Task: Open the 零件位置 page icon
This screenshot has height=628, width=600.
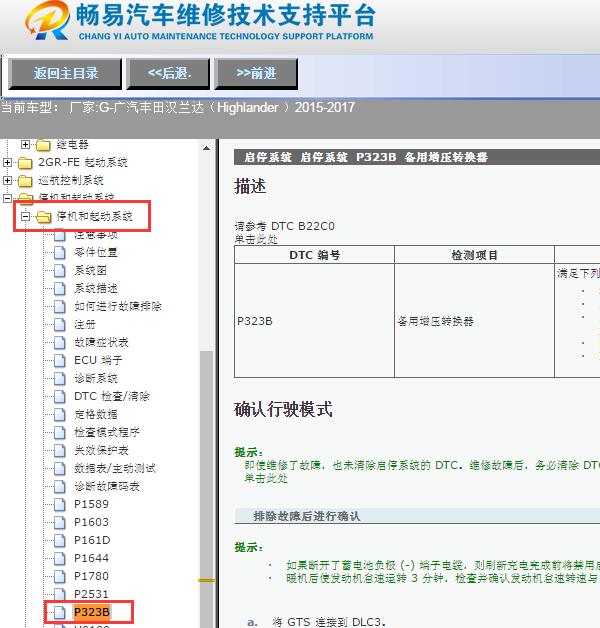Action: pos(60,252)
